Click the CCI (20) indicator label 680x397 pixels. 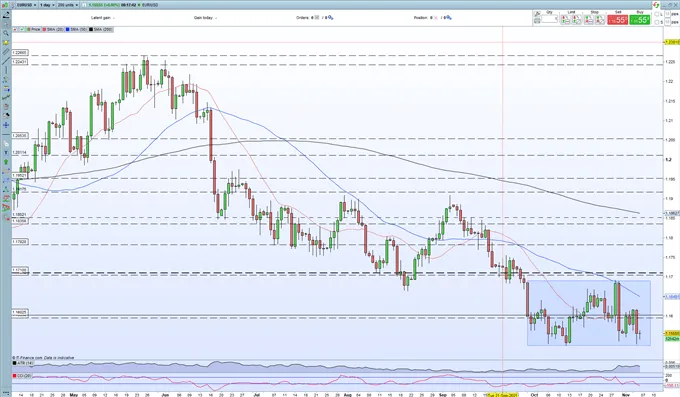coord(23,376)
